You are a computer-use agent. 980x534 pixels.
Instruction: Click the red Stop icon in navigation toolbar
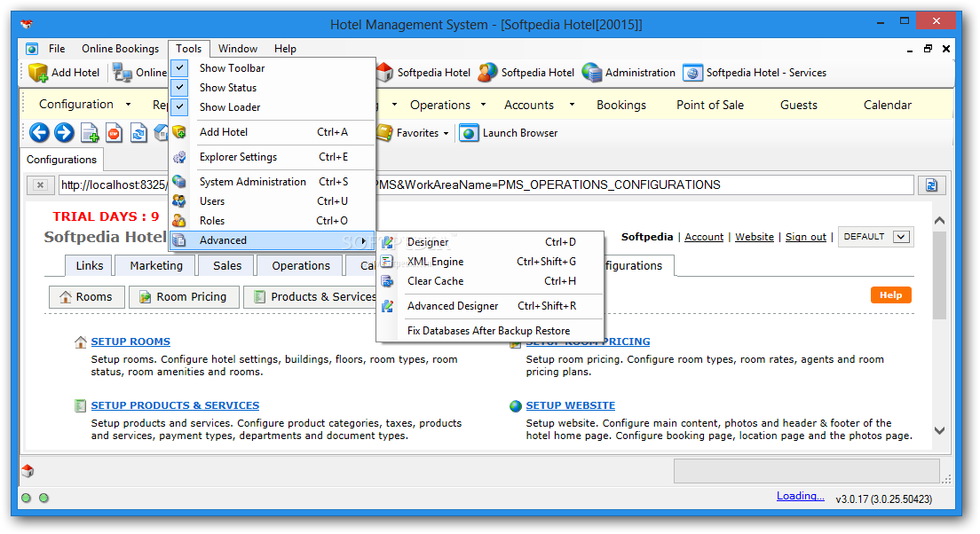click(114, 133)
